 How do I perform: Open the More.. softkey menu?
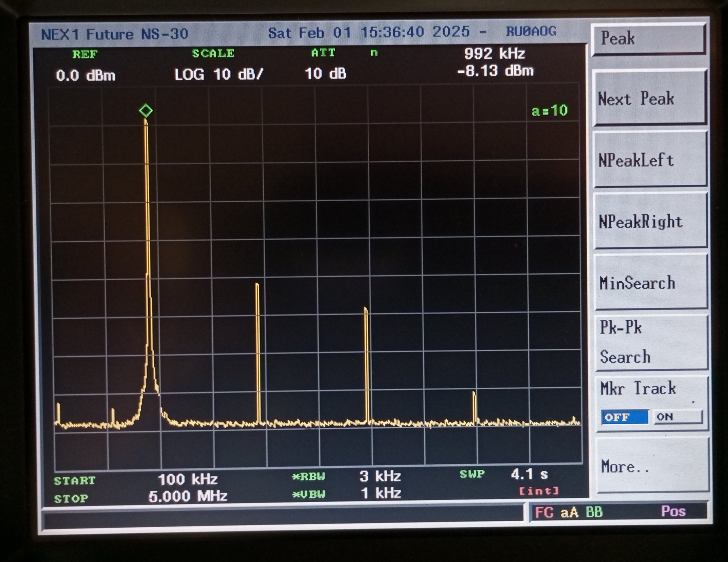(x=651, y=466)
